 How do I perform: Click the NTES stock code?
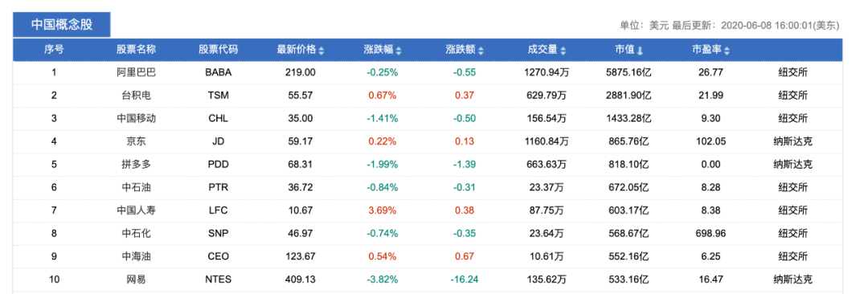[218, 280]
